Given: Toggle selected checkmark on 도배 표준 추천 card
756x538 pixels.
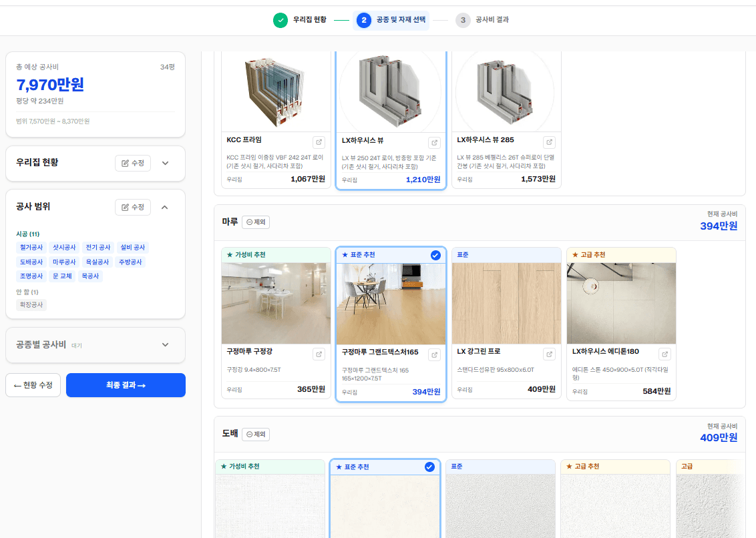Looking at the screenshot, I should click(x=429, y=467).
